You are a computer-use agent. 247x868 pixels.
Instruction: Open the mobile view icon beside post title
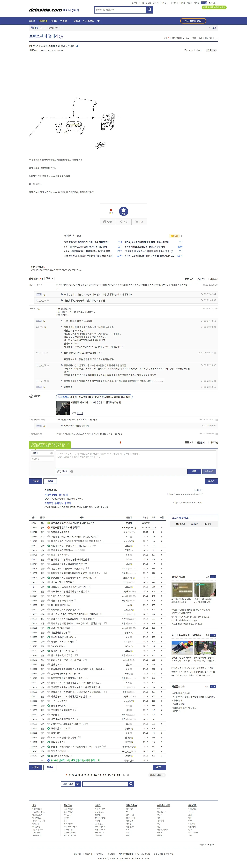77,46
